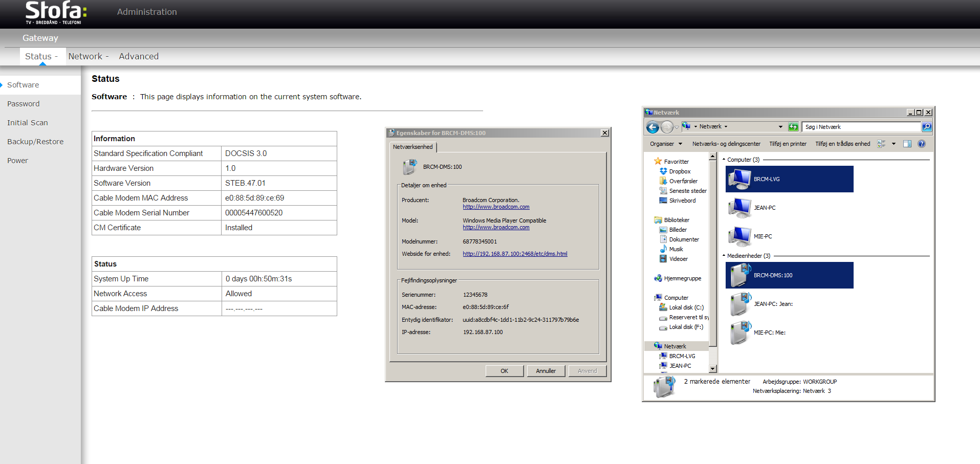Change view with the view-mode icon
980x464 pixels.
881,144
